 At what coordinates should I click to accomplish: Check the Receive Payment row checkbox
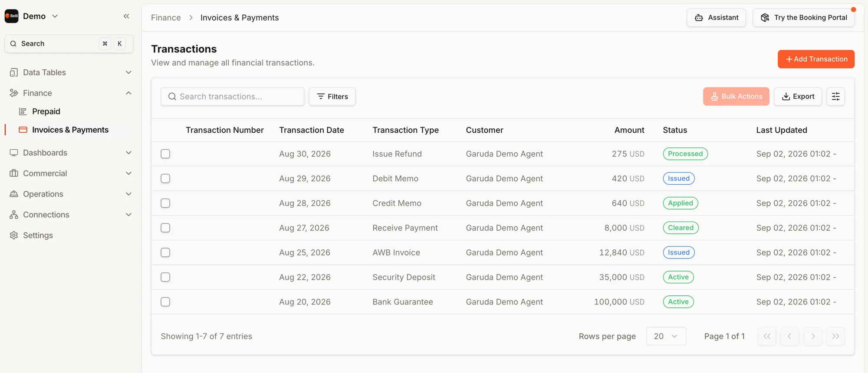165,228
